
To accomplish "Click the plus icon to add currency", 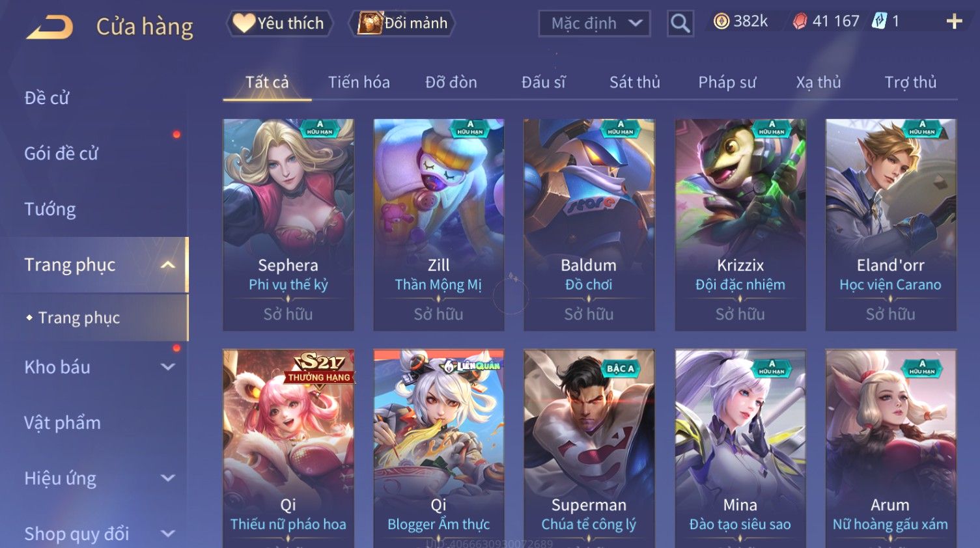I will [x=954, y=22].
